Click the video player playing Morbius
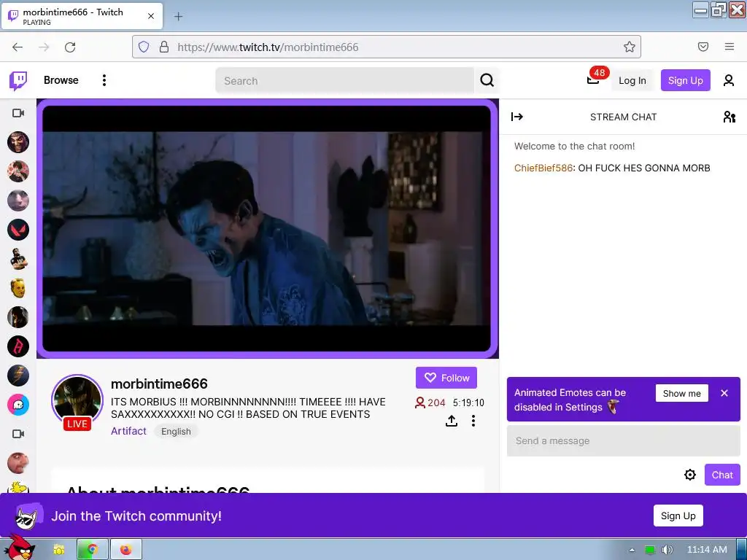 267,228
